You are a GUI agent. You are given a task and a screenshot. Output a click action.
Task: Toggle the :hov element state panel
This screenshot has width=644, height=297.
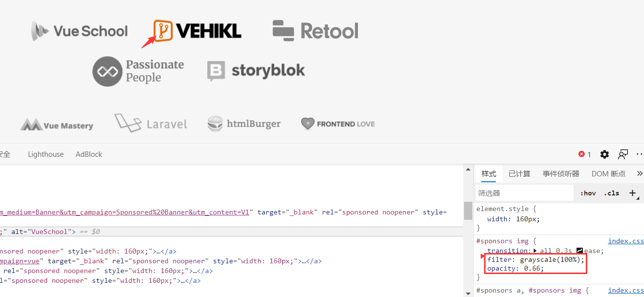click(588, 193)
